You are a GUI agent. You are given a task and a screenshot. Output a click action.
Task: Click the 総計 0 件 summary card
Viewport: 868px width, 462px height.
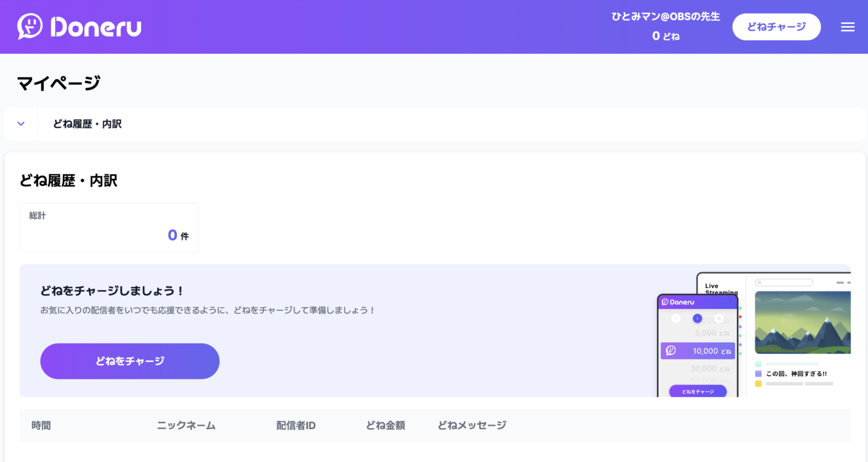point(108,227)
